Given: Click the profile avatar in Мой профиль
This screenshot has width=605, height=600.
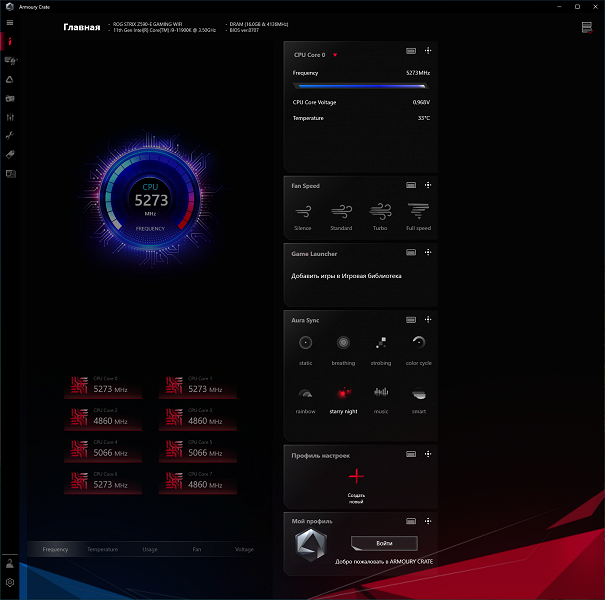Looking at the screenshot, I should point(311,544).
